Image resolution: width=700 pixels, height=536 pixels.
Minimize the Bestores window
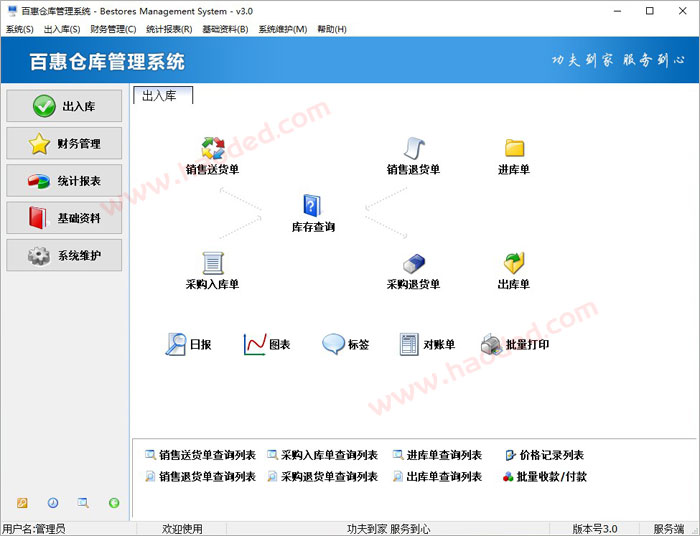point(617,11)
